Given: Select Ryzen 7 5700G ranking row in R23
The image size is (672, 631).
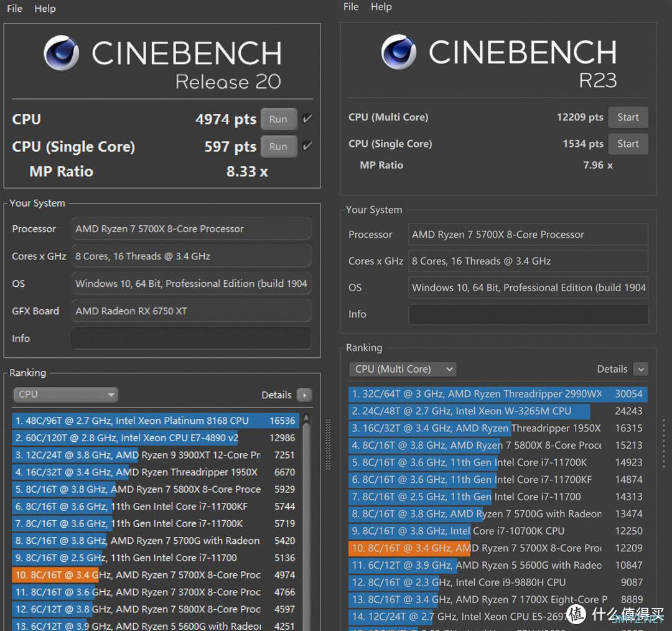Looking at the screenshot, I should point(498,514).
